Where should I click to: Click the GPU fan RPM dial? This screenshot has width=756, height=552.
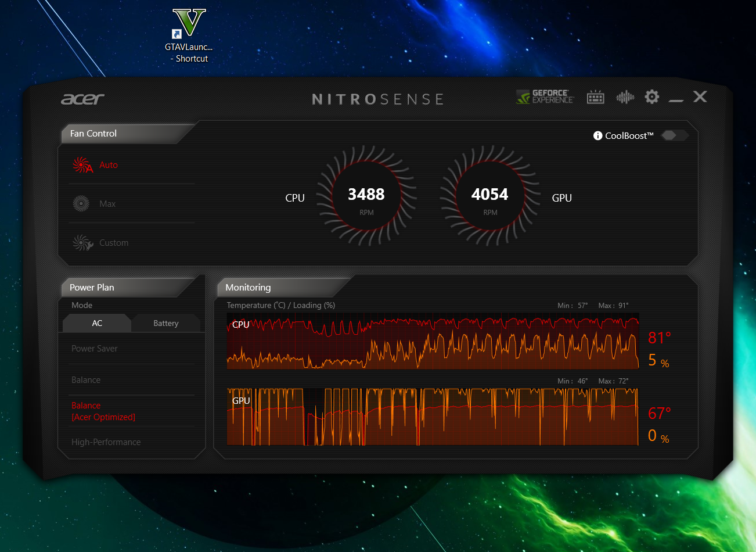[x=490, y=196]
